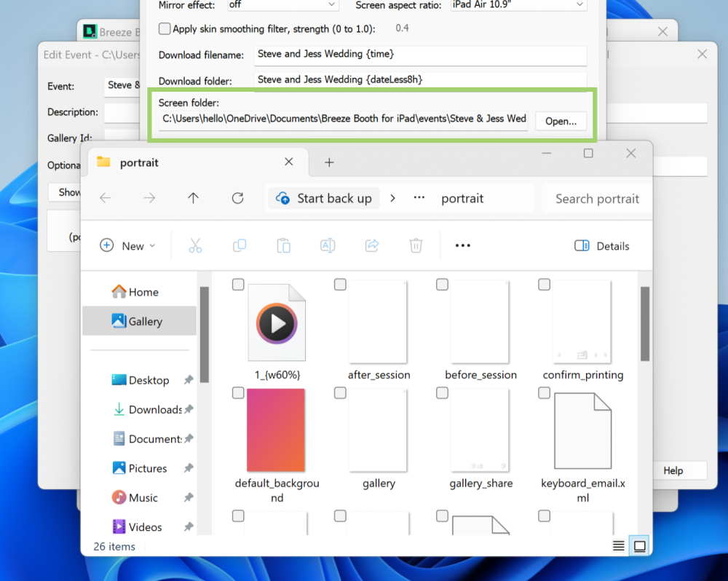Expand the New item menu
Screen dimensions: 728x581
point(127,245)
